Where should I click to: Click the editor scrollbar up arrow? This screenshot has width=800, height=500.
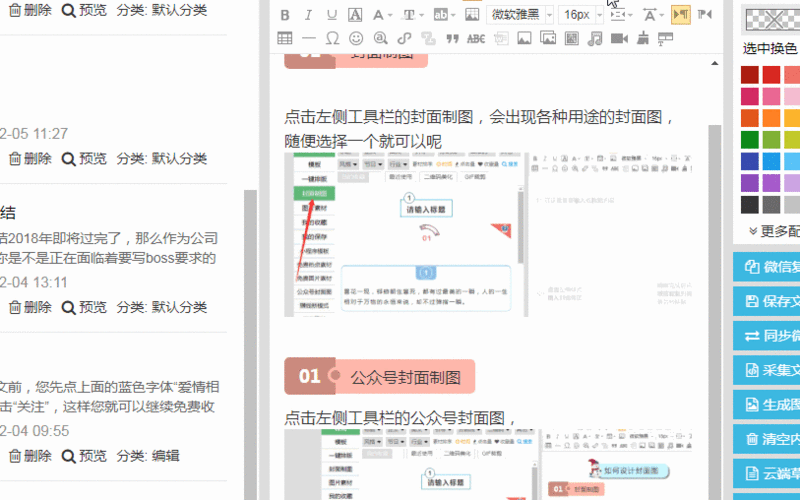(x=715, y=63)
